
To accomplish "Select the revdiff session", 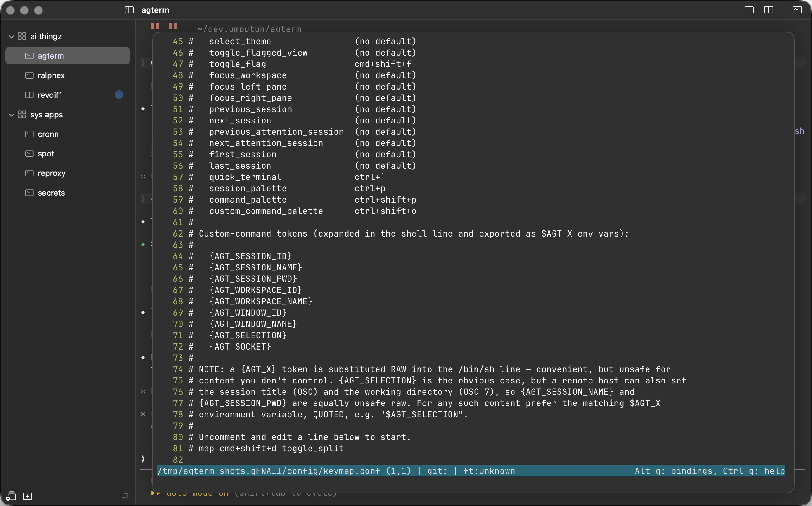I will [67, 95].
